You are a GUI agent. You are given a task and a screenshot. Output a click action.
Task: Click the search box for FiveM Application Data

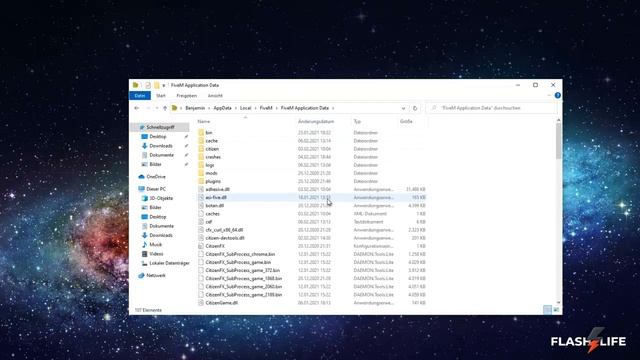[x=492, y=108]
